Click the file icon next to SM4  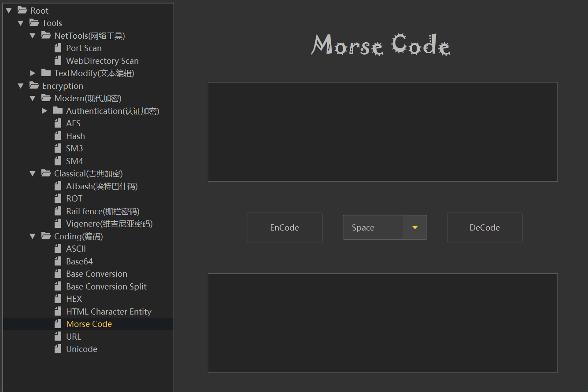point(58,161)
